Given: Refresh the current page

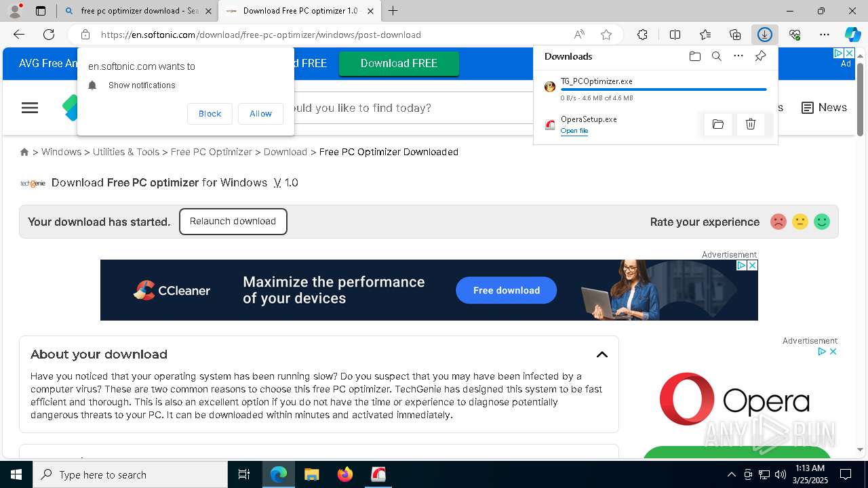Looking at the screenshot, I should pyautogui.click(x=49, y=35).
